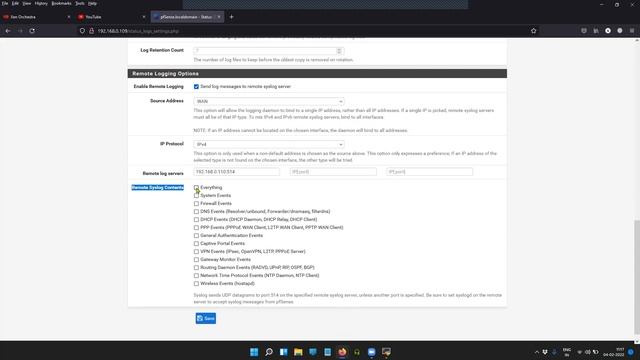Image resolution: width=640 pixels, height=360 pixels.
Task: Open the Windows Start menu
Action: pos(254,352)
